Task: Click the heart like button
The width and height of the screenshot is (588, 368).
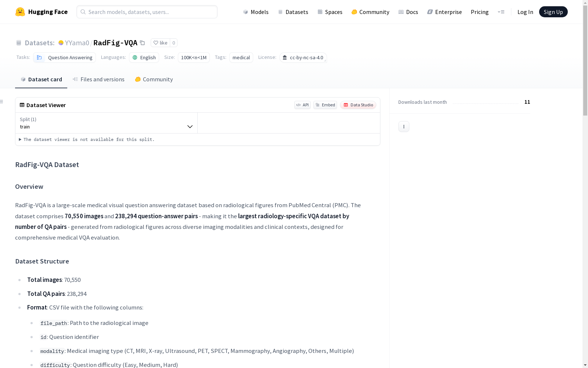Action: click(x=160, y=43)
